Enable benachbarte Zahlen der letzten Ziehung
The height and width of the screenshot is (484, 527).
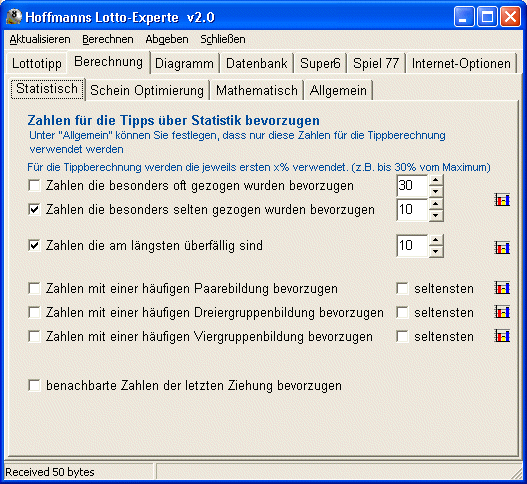pyautogui.click(x=34, y=385)
